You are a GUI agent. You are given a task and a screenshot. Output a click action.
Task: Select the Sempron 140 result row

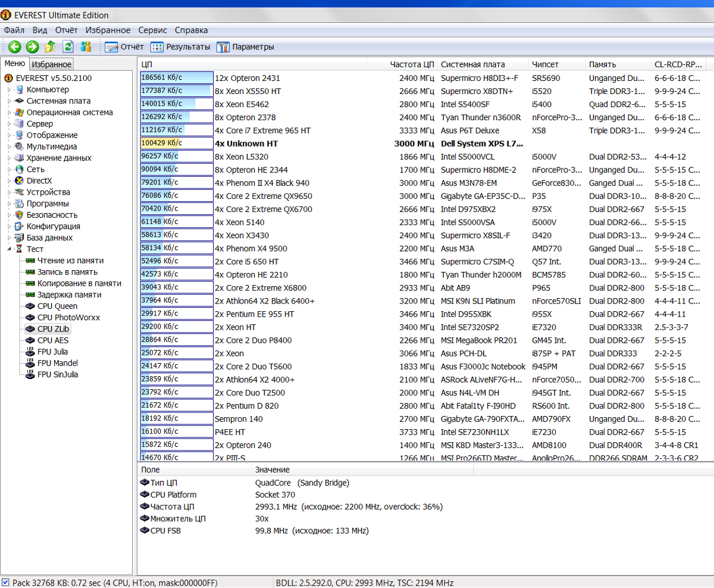(x=425, y=418)
